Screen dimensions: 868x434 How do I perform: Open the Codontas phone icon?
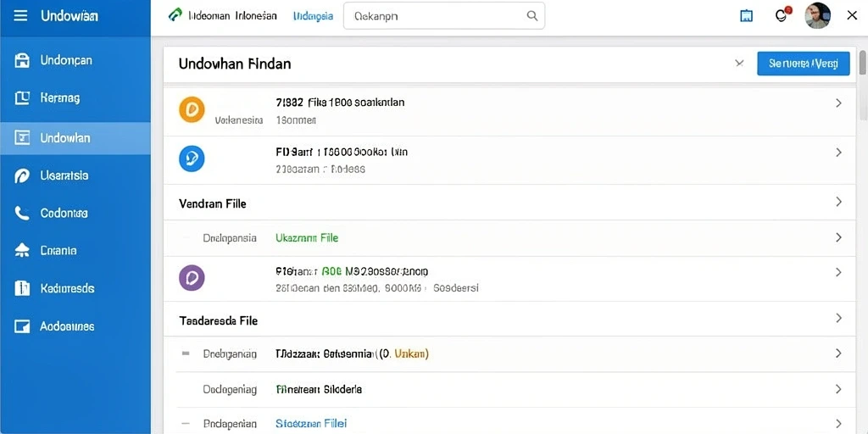[x=21, y=213]
